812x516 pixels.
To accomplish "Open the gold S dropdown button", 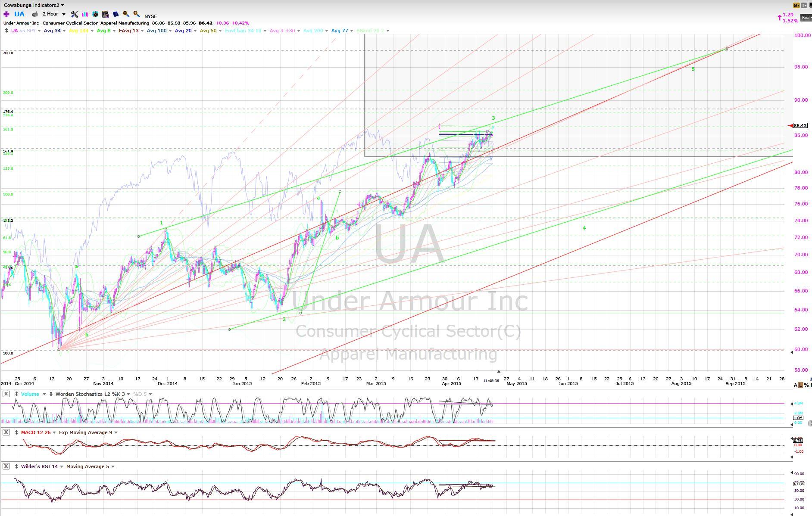I will pyautogui.click(x=796, y=5).
